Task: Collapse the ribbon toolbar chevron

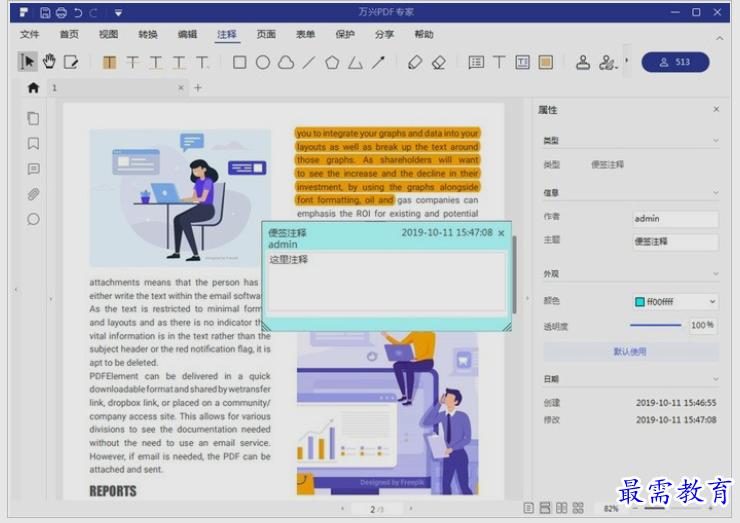Action: pyautogui.click(x=720, y=38)
